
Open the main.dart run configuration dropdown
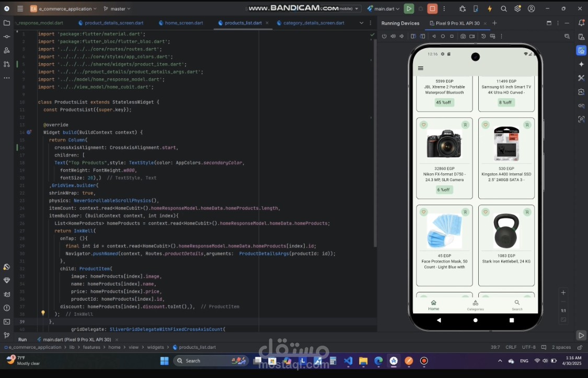[x=383, y=9]
